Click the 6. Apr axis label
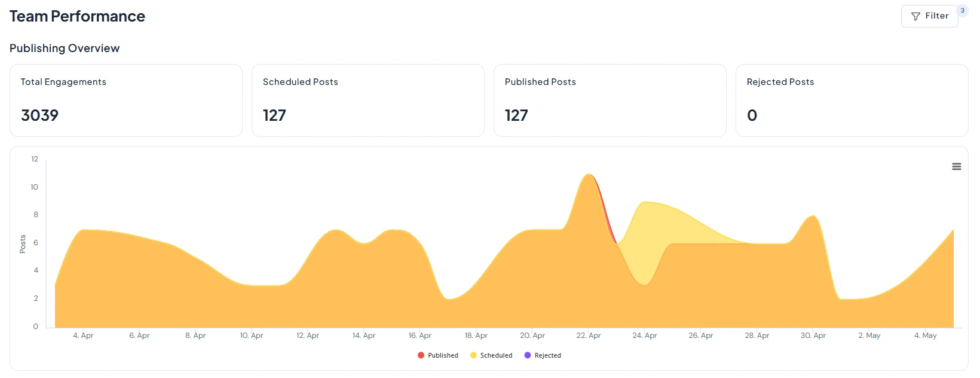980x378 pixels. point(139,336)
